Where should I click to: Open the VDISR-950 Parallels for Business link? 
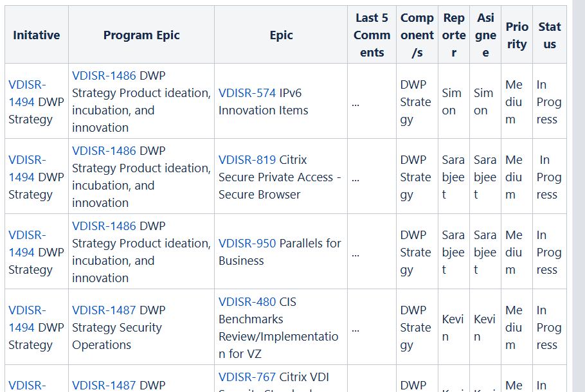247,244
